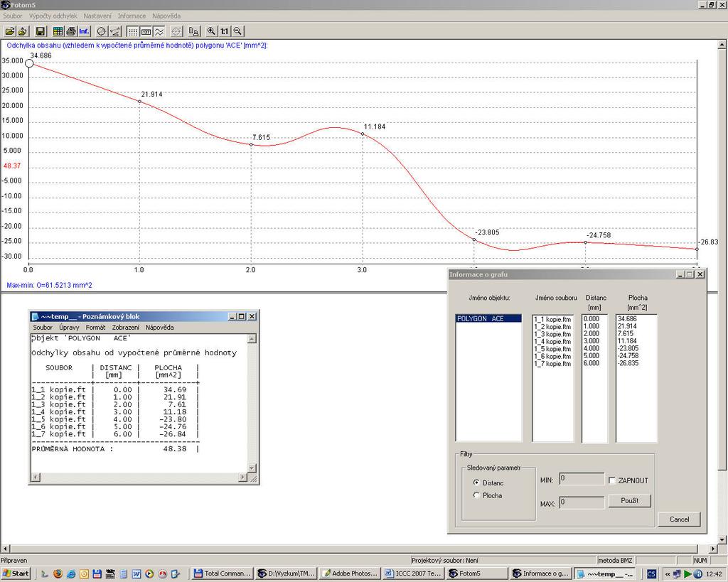This screenshot has height=582, width=728.
Task: Click the Notepad vertical scrollbar up arrow
Action: (252, 339)
